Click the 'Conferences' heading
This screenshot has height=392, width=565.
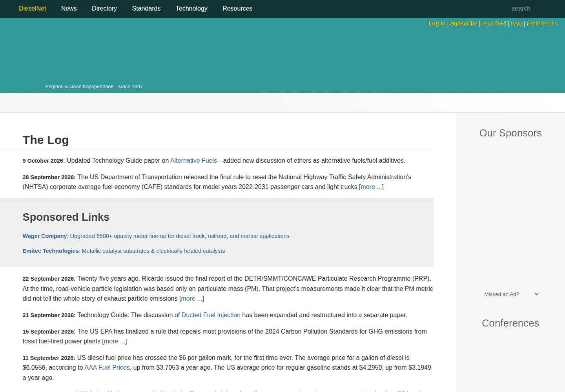(510, 323)
